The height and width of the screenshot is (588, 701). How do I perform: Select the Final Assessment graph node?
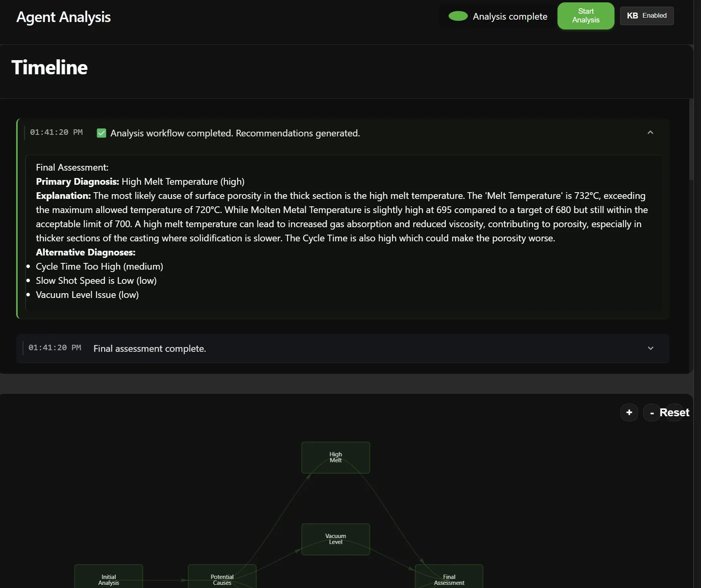449,578
